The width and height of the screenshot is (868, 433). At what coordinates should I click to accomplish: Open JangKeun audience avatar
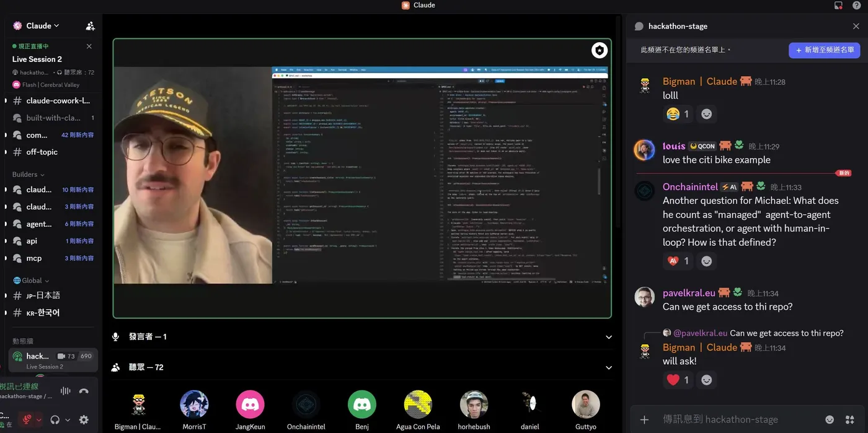[x=250, y=405]
